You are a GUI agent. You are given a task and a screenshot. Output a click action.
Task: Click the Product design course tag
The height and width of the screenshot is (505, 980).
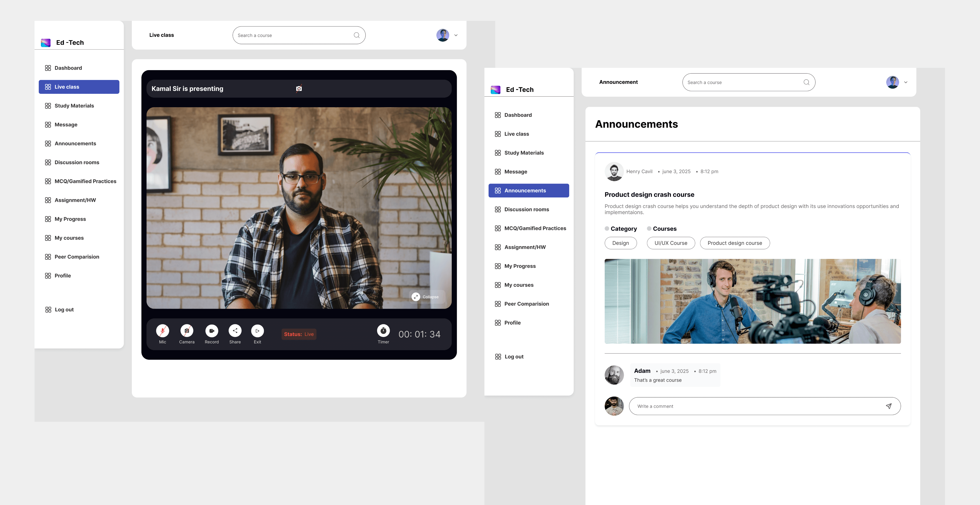735,243
